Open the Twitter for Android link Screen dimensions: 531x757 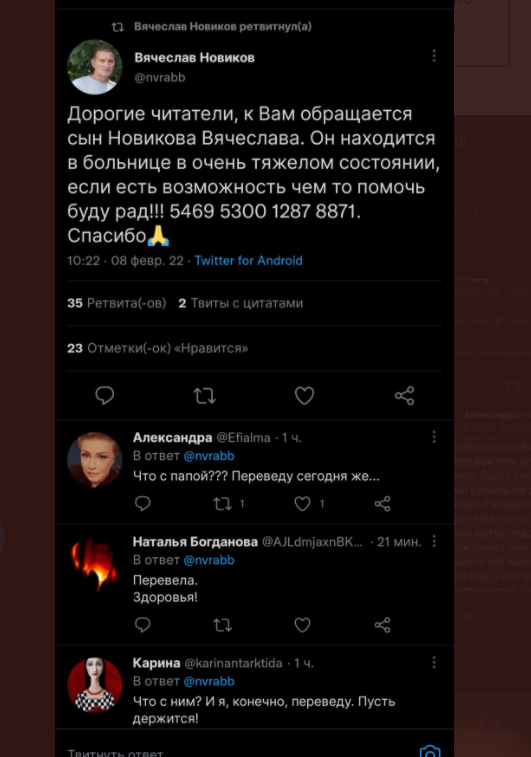(249, 261)
